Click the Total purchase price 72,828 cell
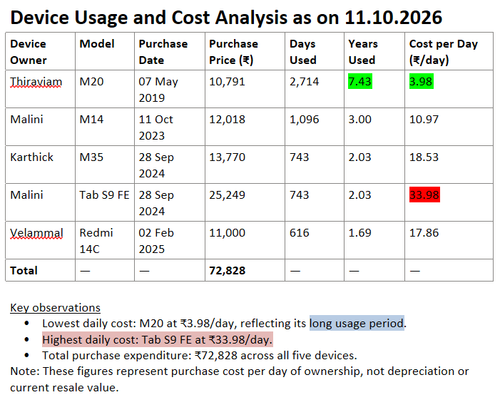The image size is (500, 404). click(227, 270)
